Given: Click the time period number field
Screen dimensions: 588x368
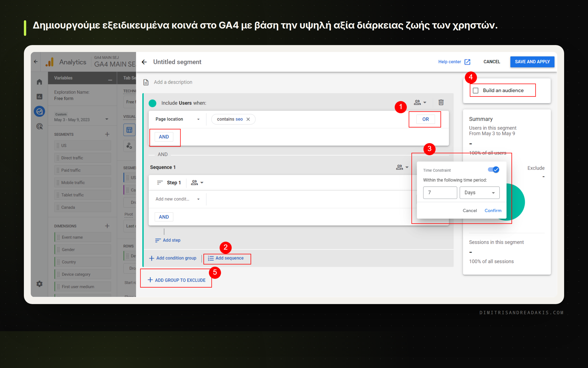Looking at the screenshot, I should point(440,193).
